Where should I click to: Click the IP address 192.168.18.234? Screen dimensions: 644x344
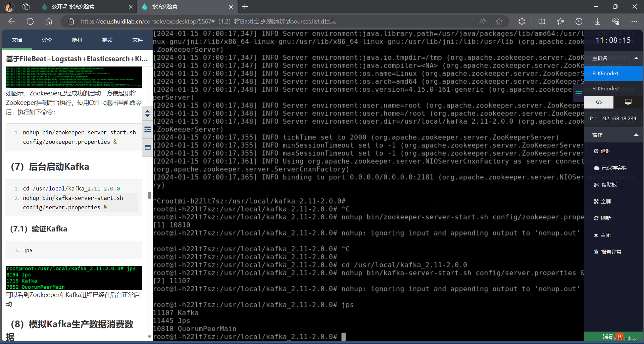pos(618,119)
